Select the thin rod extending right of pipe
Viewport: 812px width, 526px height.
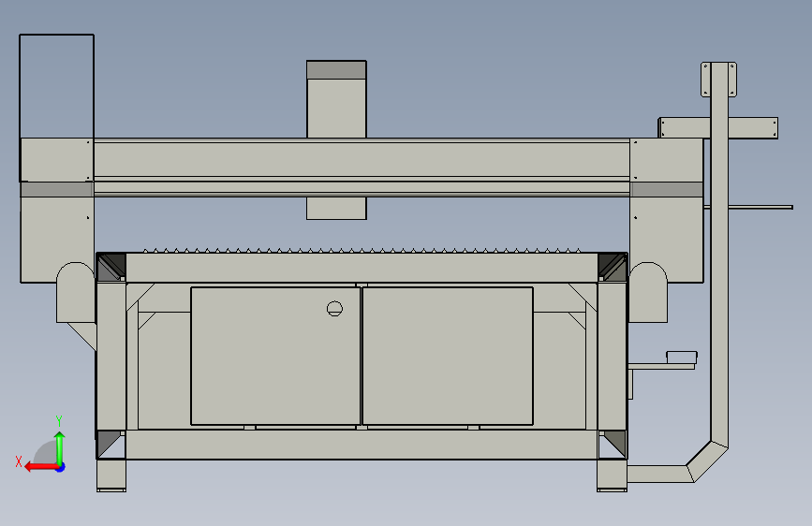coord(760,208)
